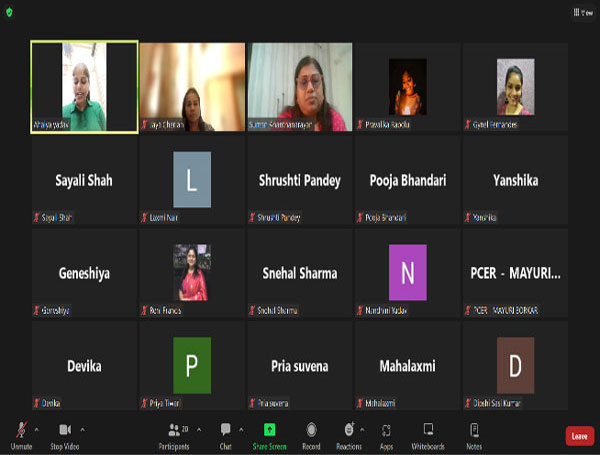Click the Geneshiya name tile
The height and width of the screenshot is (455, 600).
pyautogui.click(x=84, y=273)
